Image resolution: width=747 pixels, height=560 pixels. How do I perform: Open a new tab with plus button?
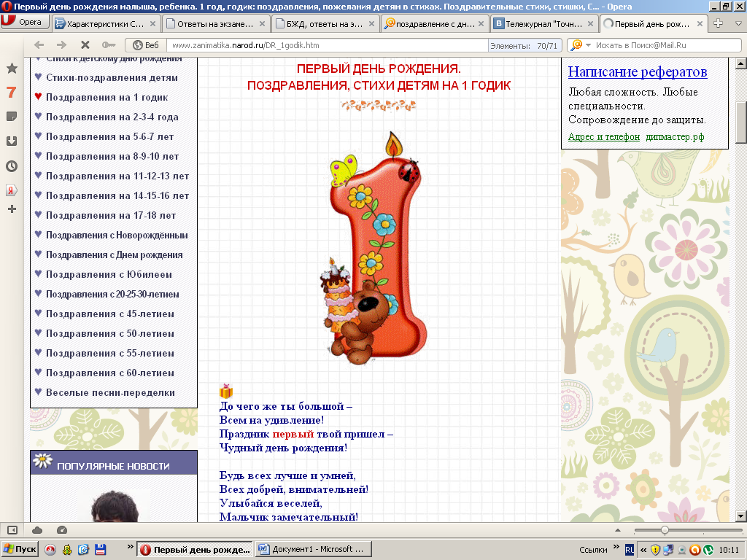(719, 23)
